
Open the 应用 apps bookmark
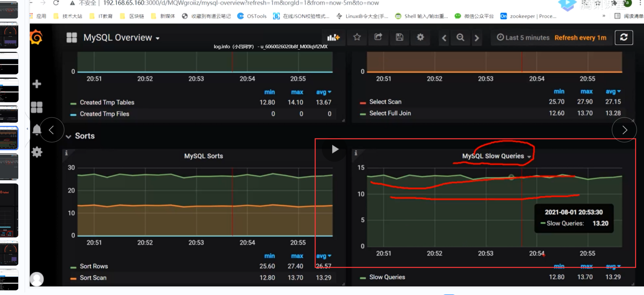[38, 16]
